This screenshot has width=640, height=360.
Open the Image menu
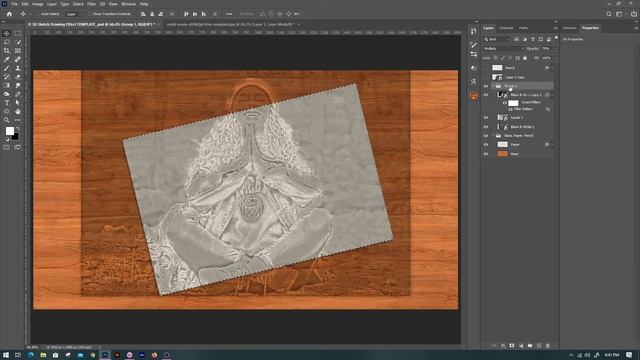(x=38, y=4)
